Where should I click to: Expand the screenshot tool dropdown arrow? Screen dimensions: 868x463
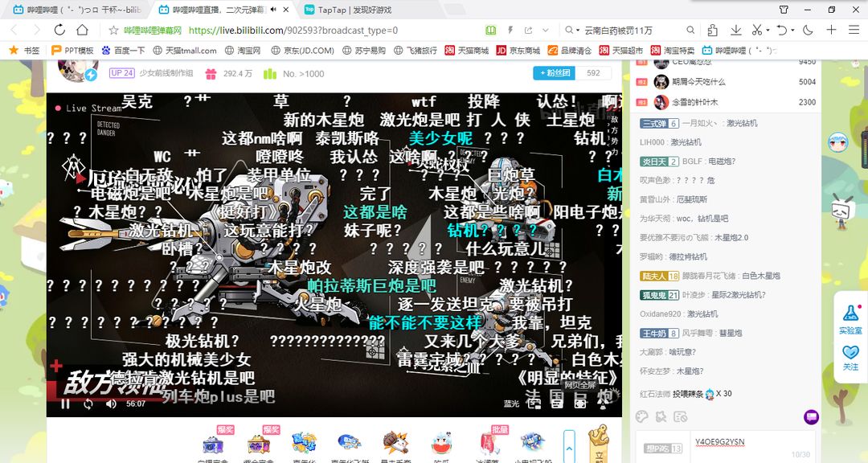[x=768, y=31]
